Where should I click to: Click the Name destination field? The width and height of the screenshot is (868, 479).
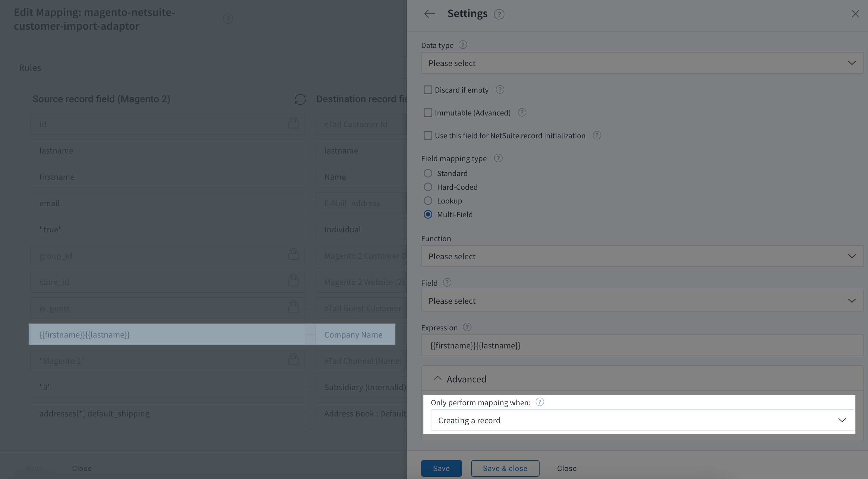pyautogui.click(x=361, y=177)
